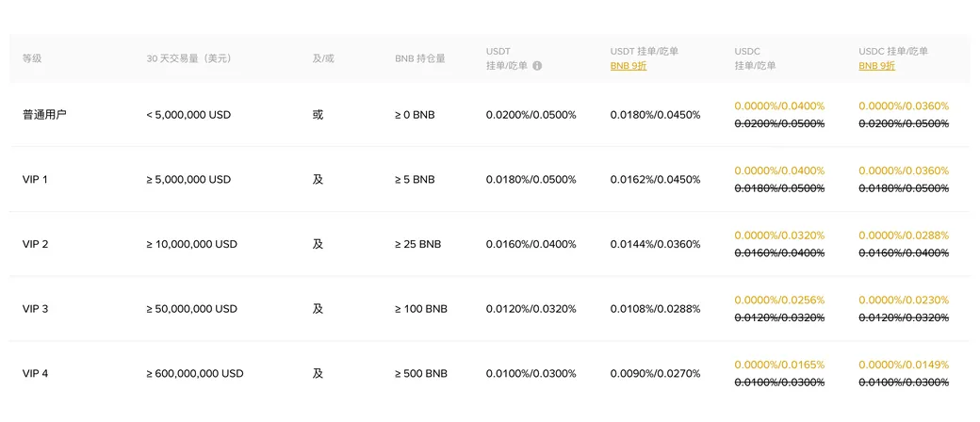Click 或 in the 普通用户 row
The height and width of the screenshot is (422, 980).
[318, 115]
